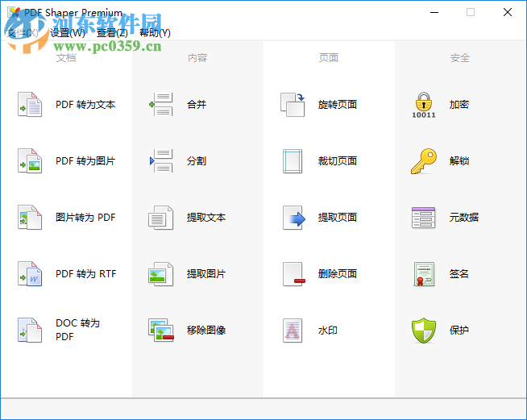Select the 元数据 text label
This screenshot has width=527, height=420.
click(464, 218)
